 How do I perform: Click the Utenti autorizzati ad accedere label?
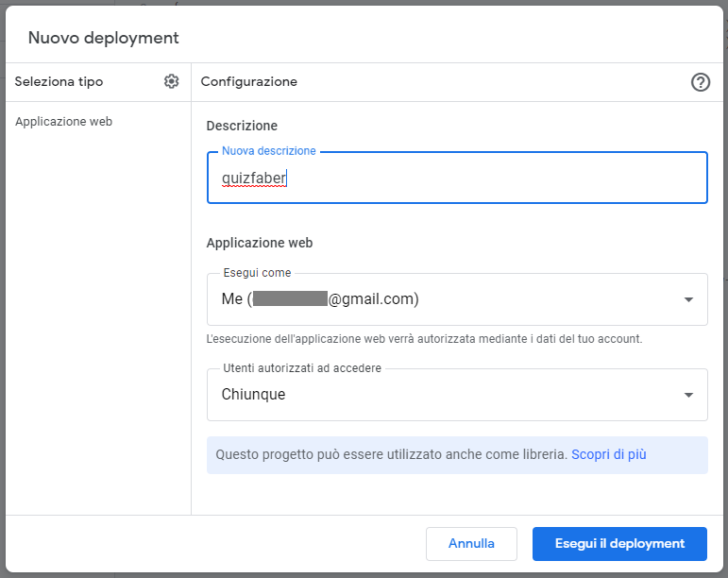pos(302,368)
